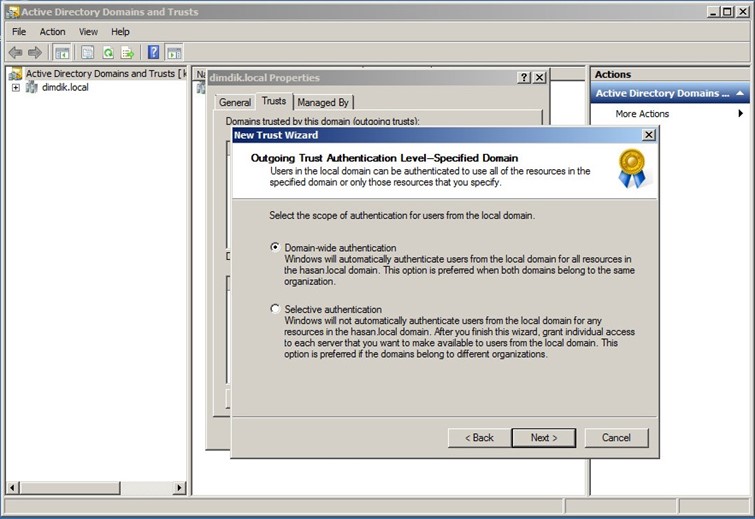Select Selective authentication radio button

[x=275, y=309]
